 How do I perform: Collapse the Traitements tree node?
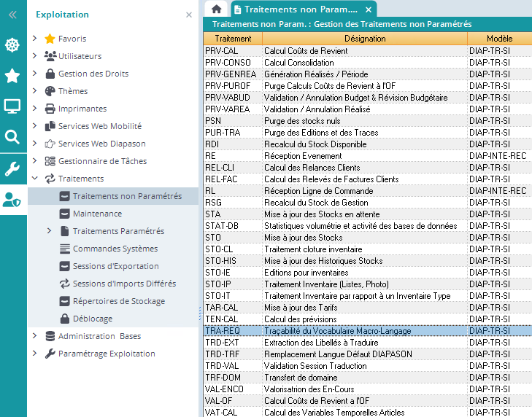tap(34, 179)
